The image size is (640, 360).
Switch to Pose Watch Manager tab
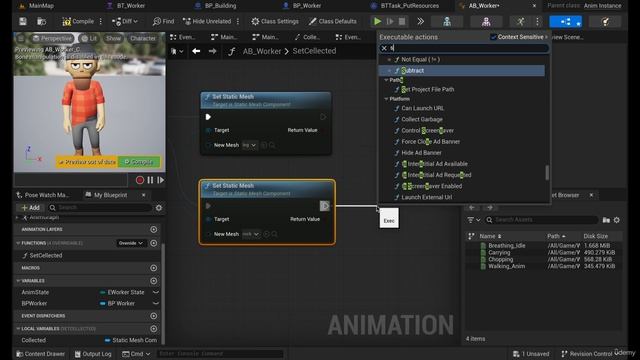[42, 195]
